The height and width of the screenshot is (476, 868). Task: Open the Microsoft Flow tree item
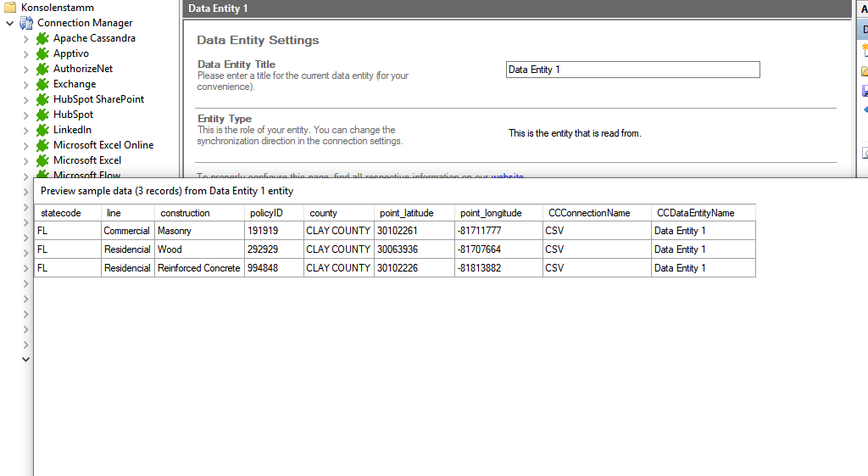pos(86,174)
